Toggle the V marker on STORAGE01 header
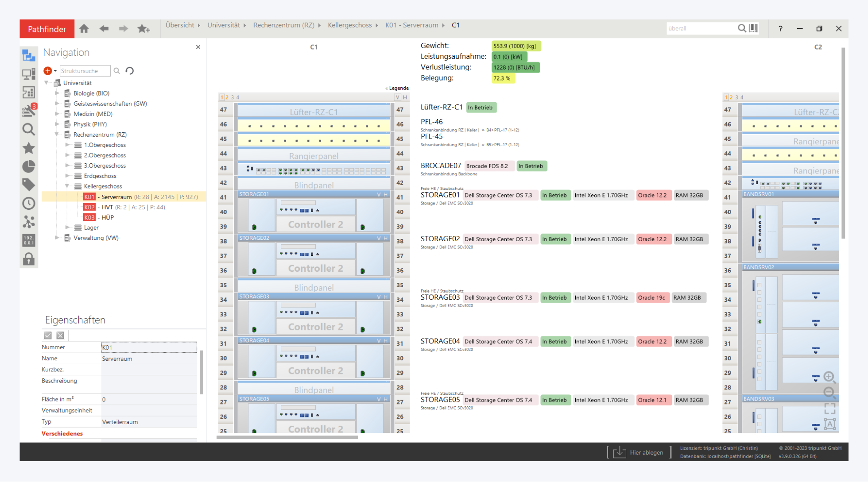The image size is (868, 482). [x=379, y=194]
